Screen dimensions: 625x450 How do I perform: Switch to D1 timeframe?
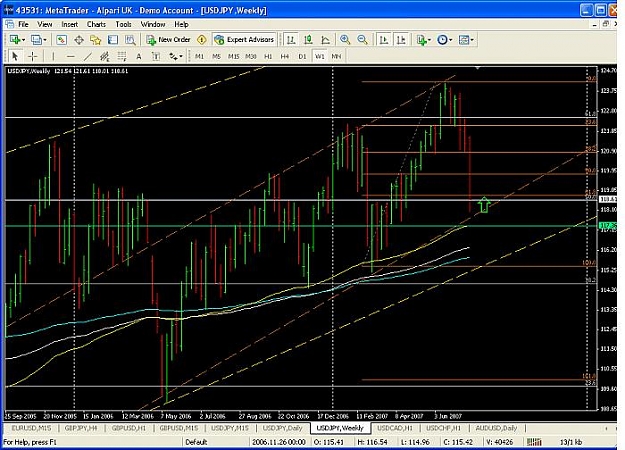click(303, 57)
